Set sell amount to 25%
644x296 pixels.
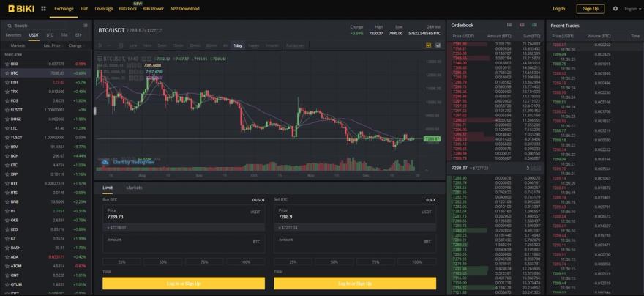coord(293,262)
